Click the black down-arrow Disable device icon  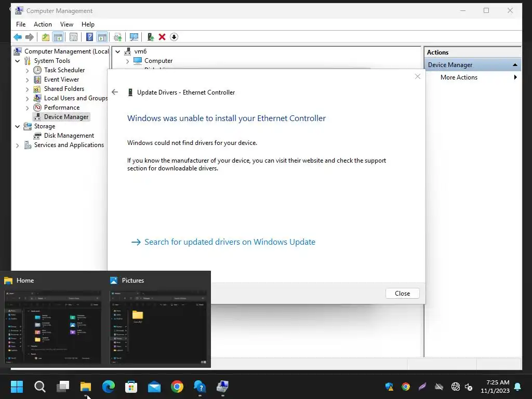(x=174, y=37)
